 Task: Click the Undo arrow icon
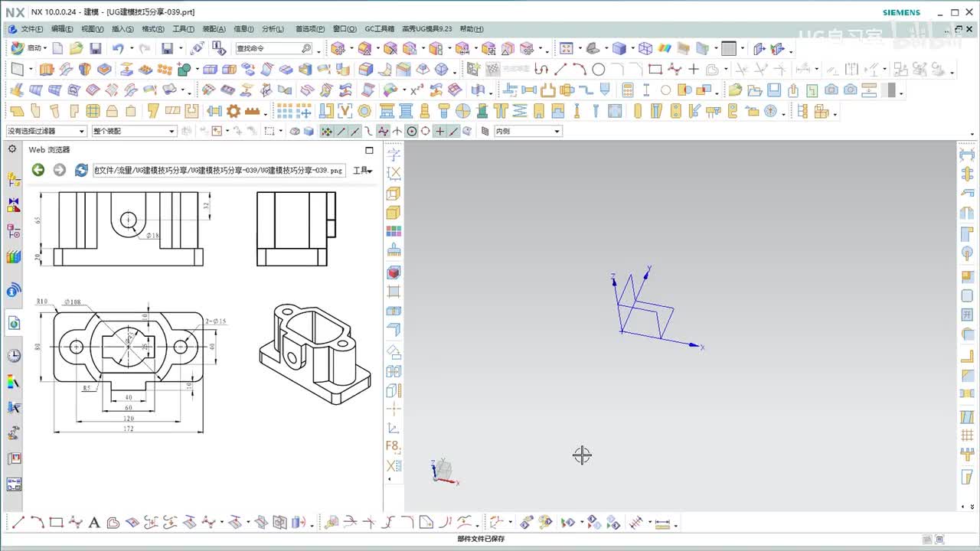coord(117,48)
